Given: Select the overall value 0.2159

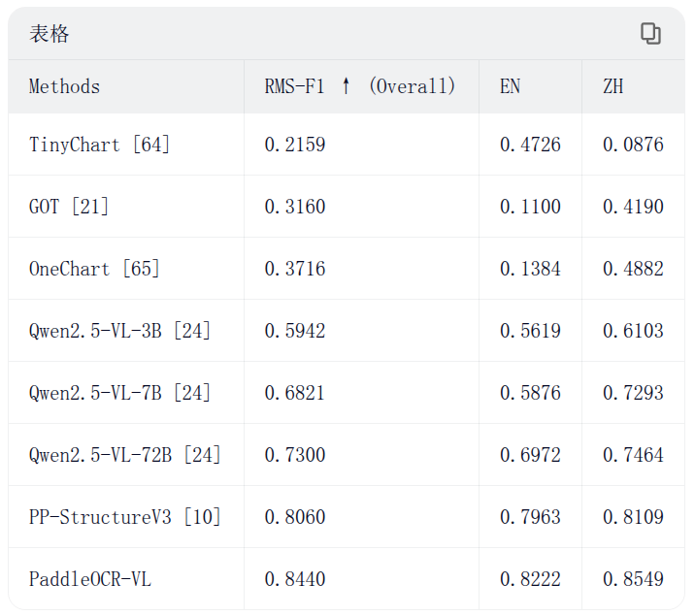Looking at the screenshot, I should (x=295, y=145).
